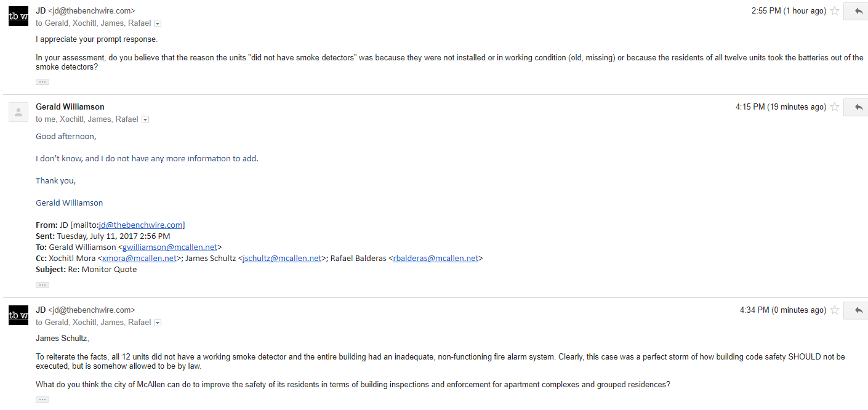This screenshot has height=410, width=868.
Task: Expand trimmed content in the last message
Action: [x=42, y=400]
